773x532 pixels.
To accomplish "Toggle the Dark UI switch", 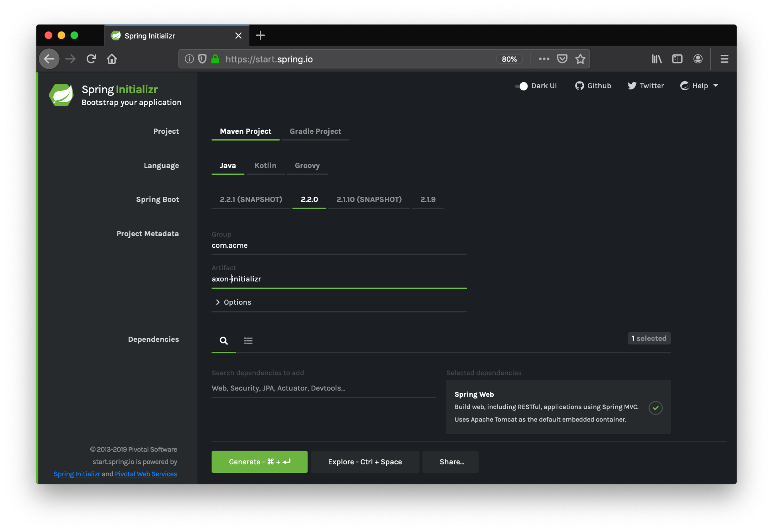I will tap(521, 86).
